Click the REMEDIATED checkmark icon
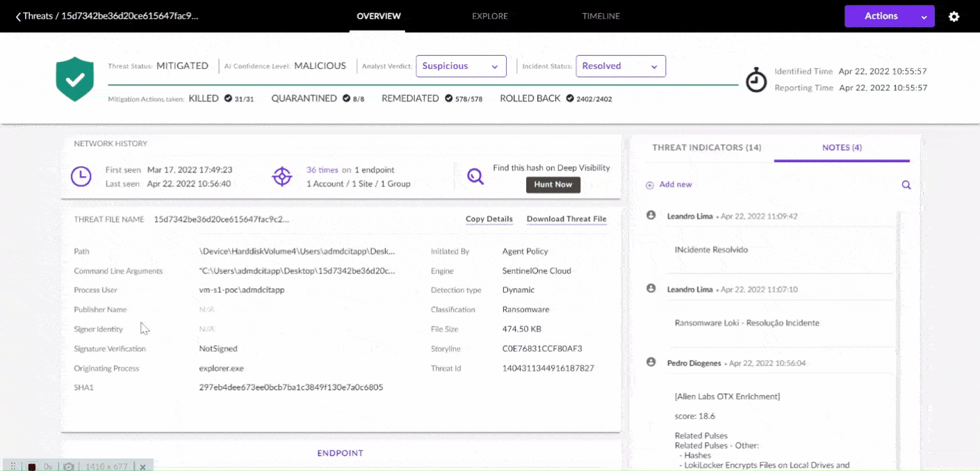Viewport: 980px width, 471px height. click(448, 99)
